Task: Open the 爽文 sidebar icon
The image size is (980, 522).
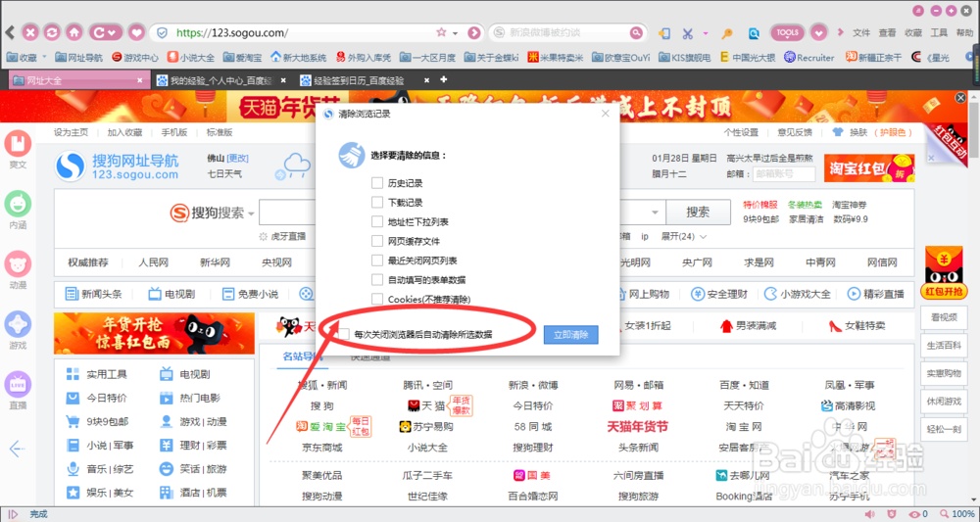Action: tap(18, 144)
